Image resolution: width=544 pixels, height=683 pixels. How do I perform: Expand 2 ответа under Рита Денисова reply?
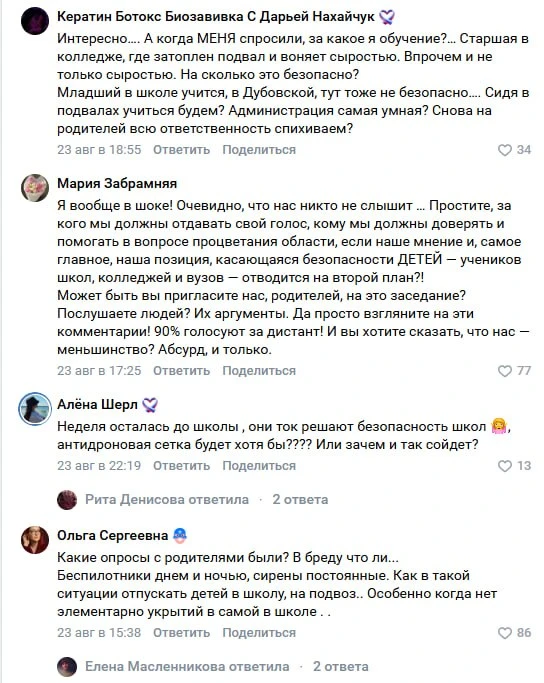tap(300, 499)
